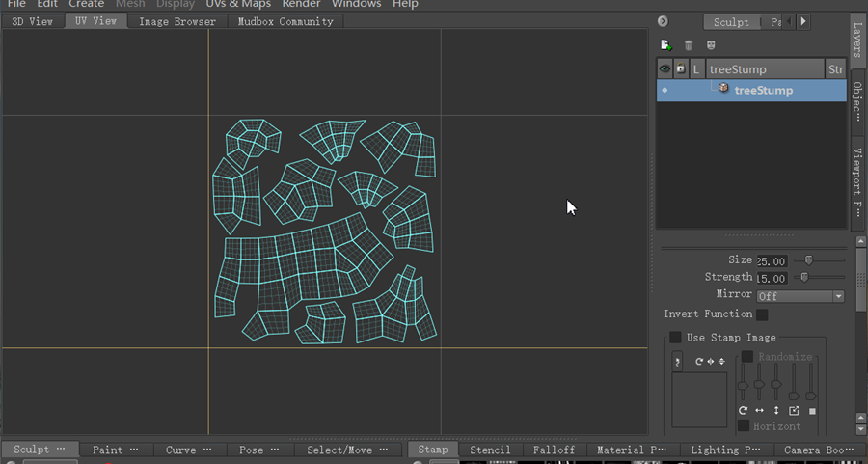Image resolution: width=868 pixels, height=464 pixels.
Task: Click the properties panel scrollbar thumb
Action: coord(861,280)
